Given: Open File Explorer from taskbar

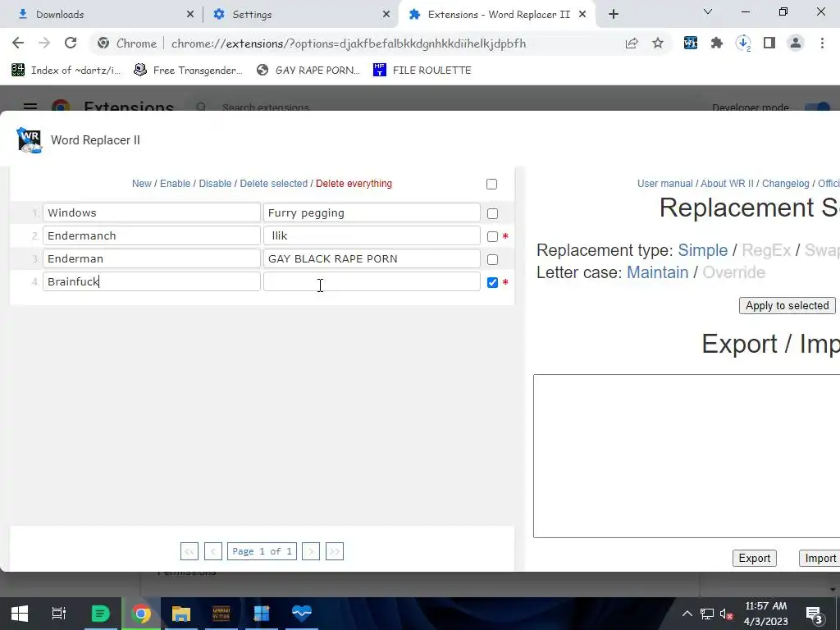Looking at the screenshot, I should tap(181, 613).
